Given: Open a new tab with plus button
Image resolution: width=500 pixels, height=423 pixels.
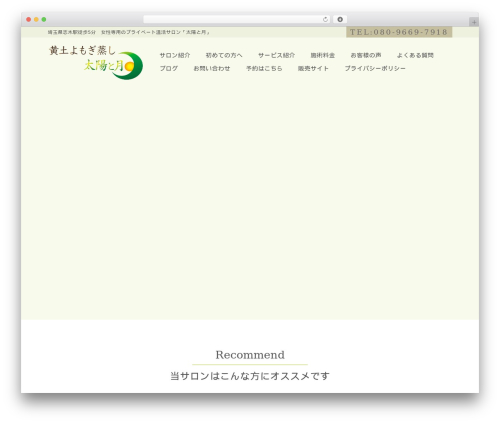Looking at the screenshot, I should [x=474, y=22].
